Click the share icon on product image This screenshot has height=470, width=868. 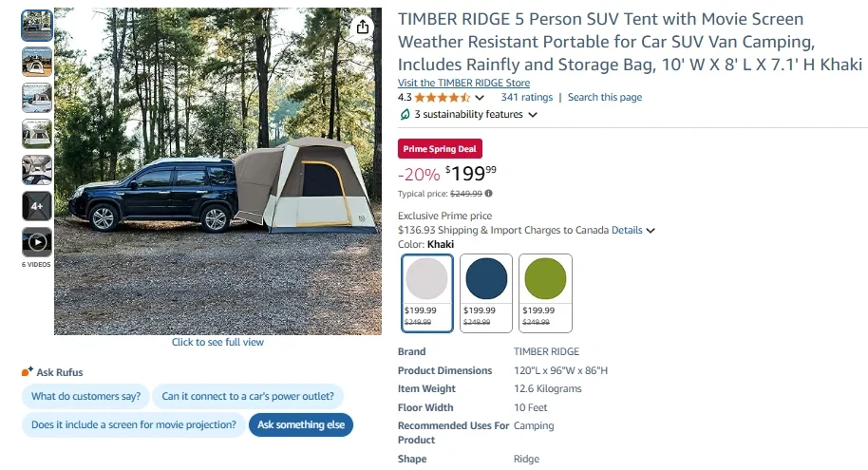tap(363, 28)
